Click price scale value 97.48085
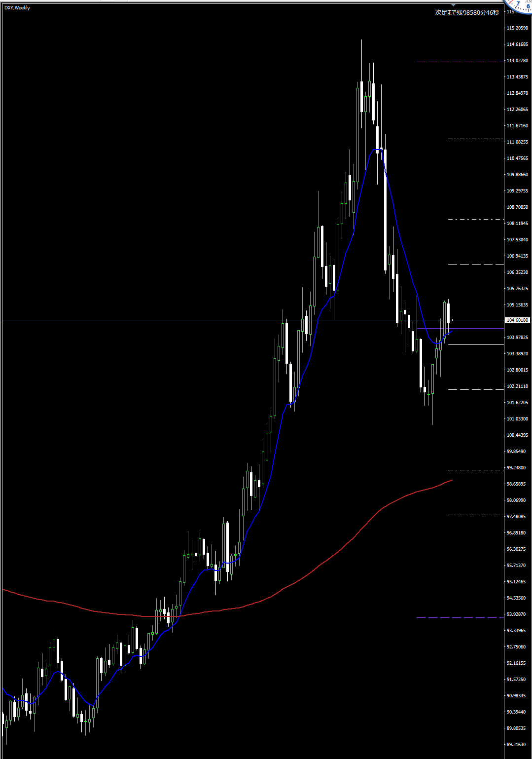 [516, 517]
